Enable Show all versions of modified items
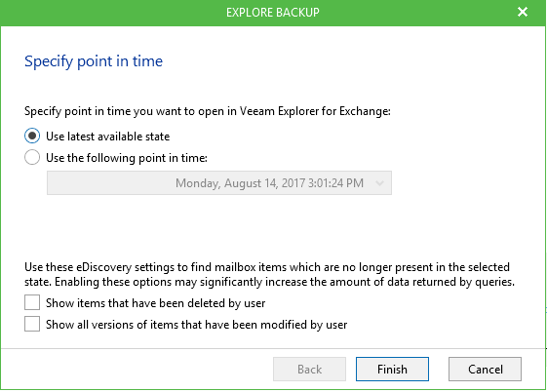Viewport: 547px width, 392px height. click(x=32, y=324)
